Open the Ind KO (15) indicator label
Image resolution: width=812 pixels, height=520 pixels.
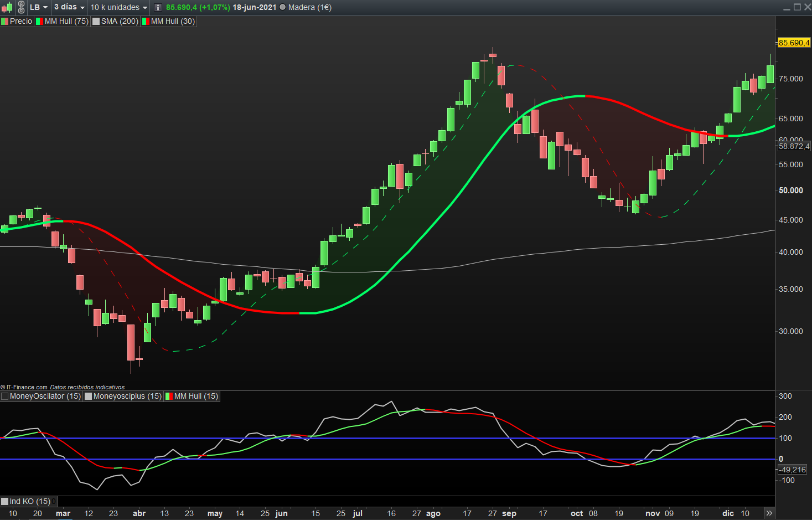[30, 502]
